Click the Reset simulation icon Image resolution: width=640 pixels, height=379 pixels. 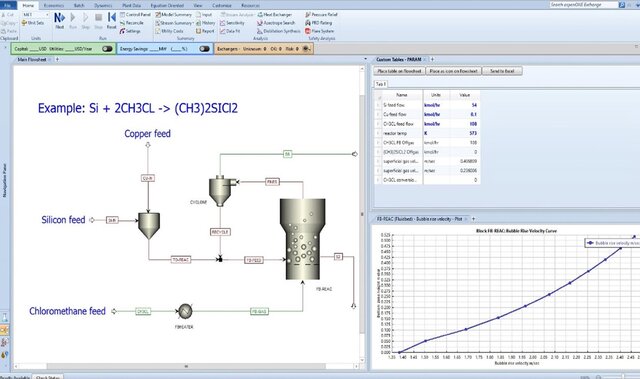point(111,20)
